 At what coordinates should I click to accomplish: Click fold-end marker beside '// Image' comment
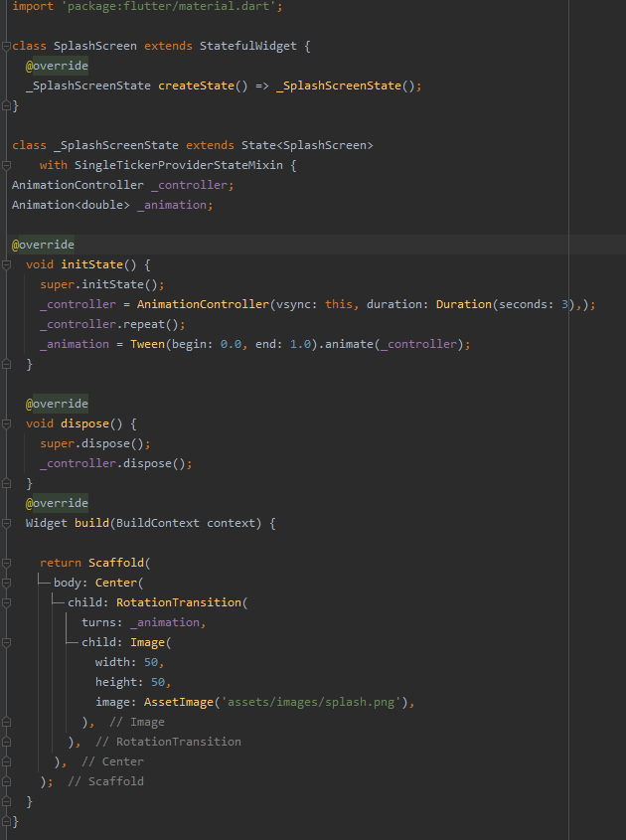[6, 722]
